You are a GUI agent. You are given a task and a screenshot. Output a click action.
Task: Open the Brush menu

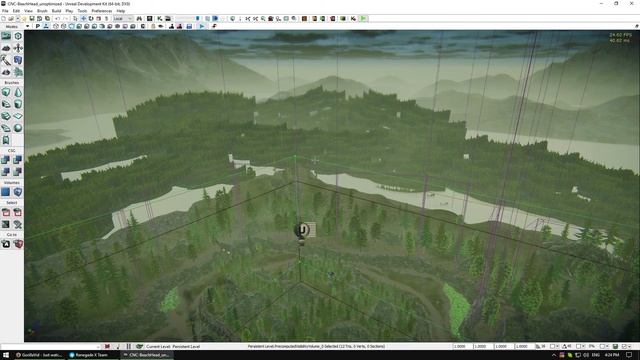click(x=42, y=11)
